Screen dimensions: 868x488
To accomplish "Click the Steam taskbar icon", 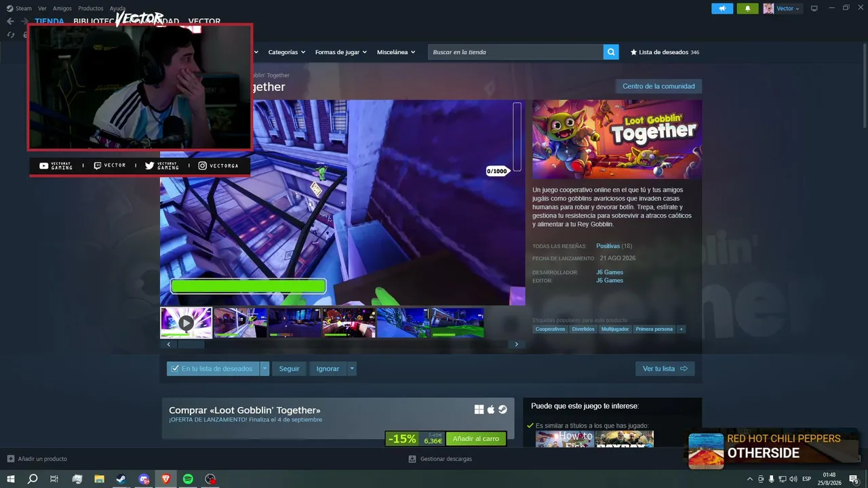I will pos(121,479).
